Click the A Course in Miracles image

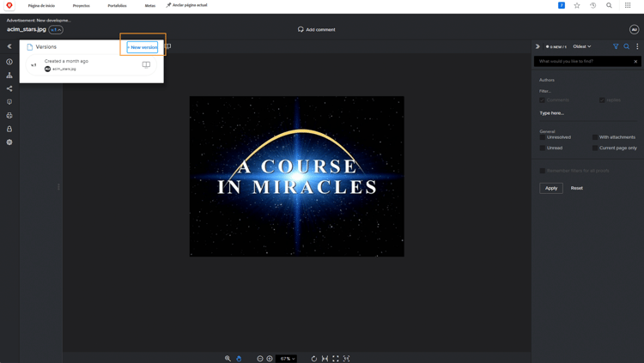(x=296, y=176)
